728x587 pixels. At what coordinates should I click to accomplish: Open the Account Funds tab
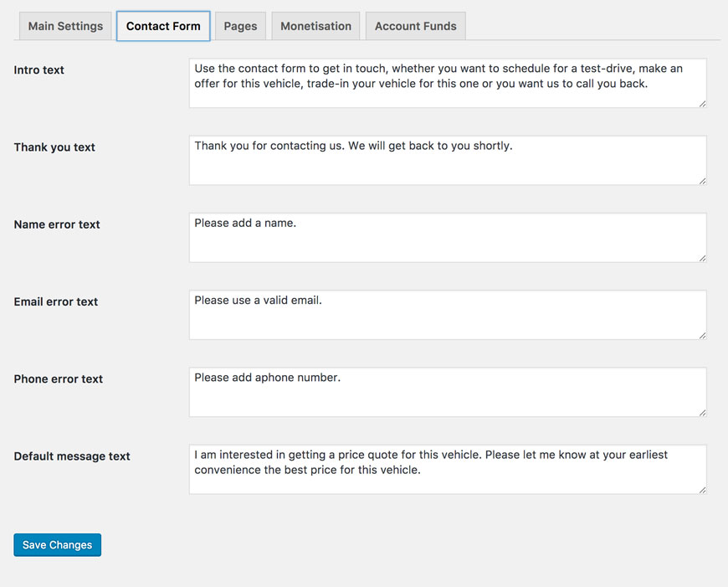[x=415, y=26]
